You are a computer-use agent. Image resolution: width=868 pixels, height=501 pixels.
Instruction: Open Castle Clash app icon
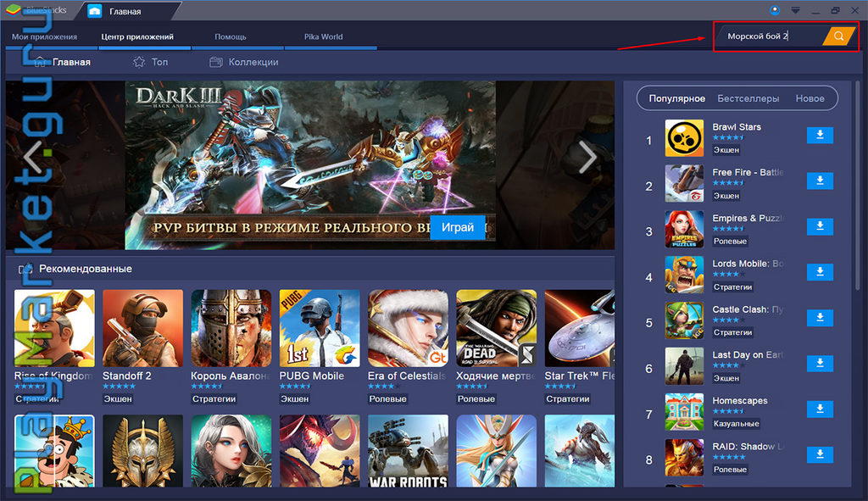[684, 320]
